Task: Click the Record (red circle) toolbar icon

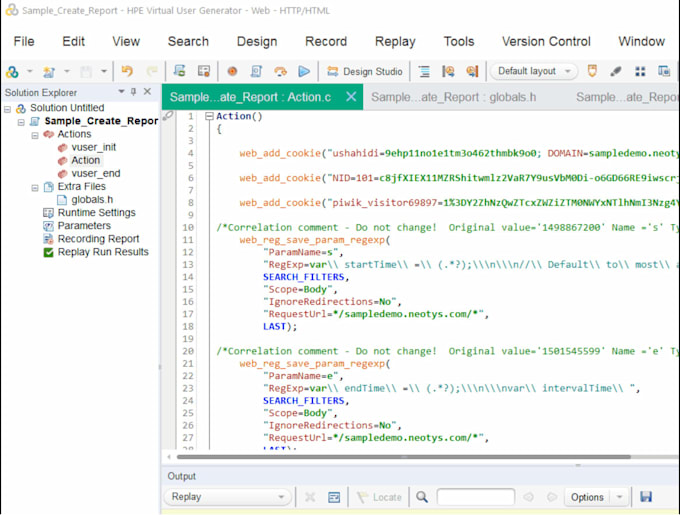Action: pyautogui.click(x=232, y=72)
